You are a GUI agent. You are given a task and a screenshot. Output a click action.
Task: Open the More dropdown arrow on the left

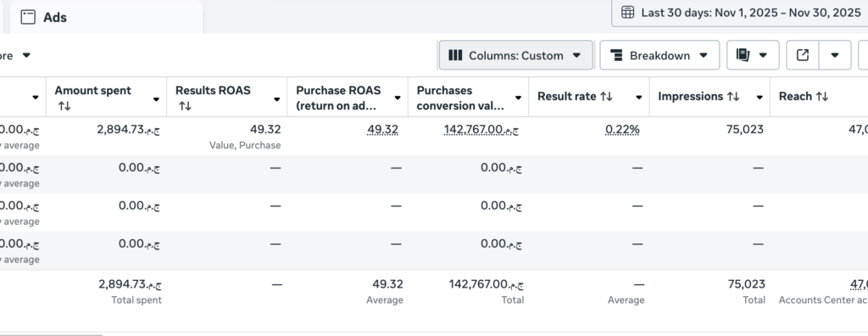pyautogui.click(x=26, y=55)
